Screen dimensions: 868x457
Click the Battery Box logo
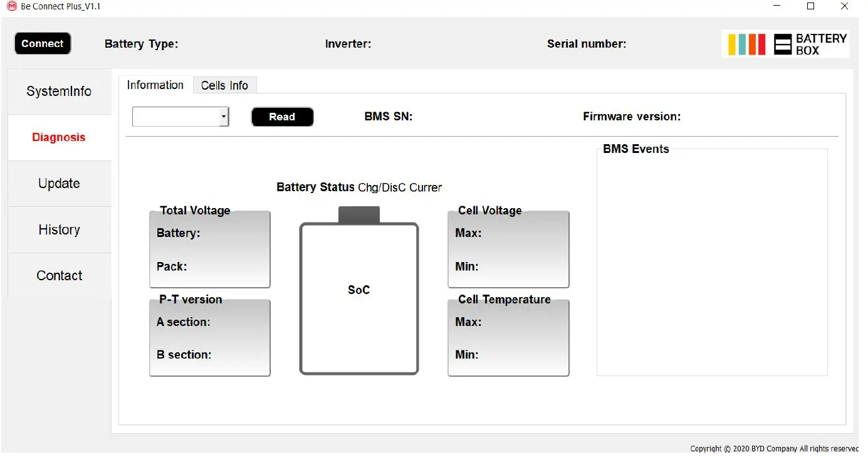[786, 45]
